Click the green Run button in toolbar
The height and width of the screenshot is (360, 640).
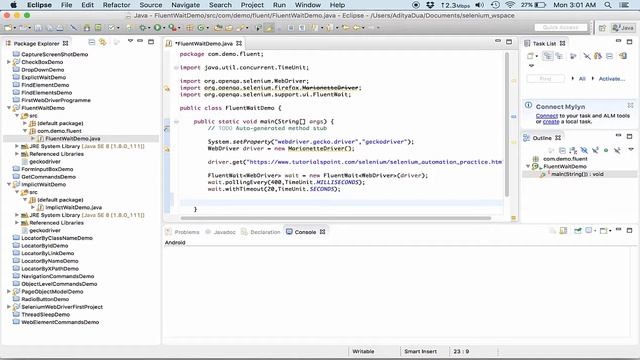coord(157,28)
